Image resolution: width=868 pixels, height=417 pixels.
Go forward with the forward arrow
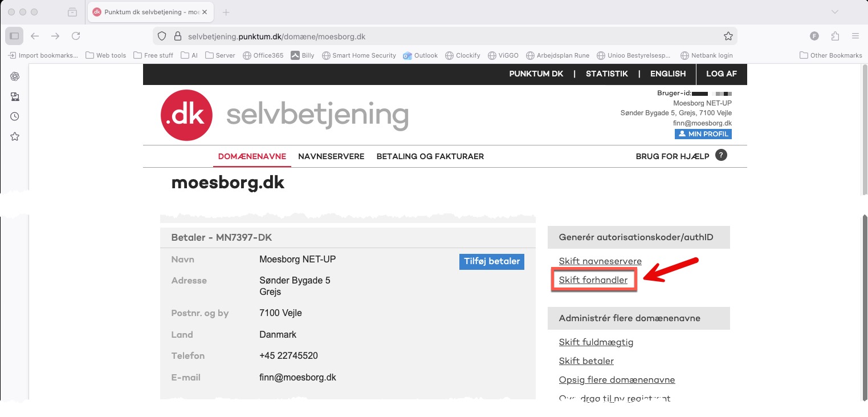[x=55, y=36]
